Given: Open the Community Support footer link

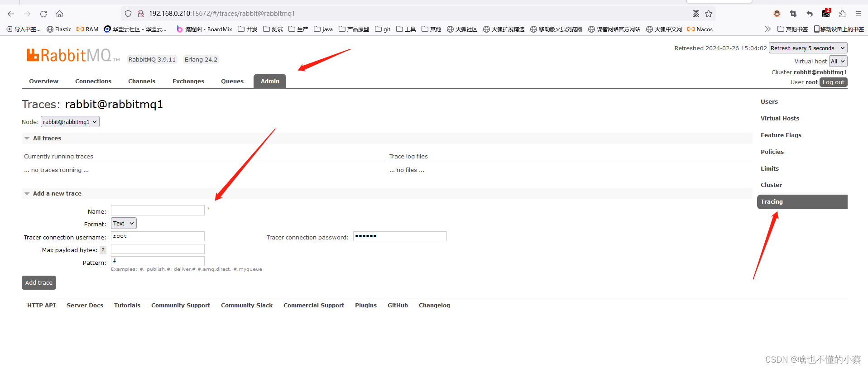Looking at the screenshot, I should (181, 306).
